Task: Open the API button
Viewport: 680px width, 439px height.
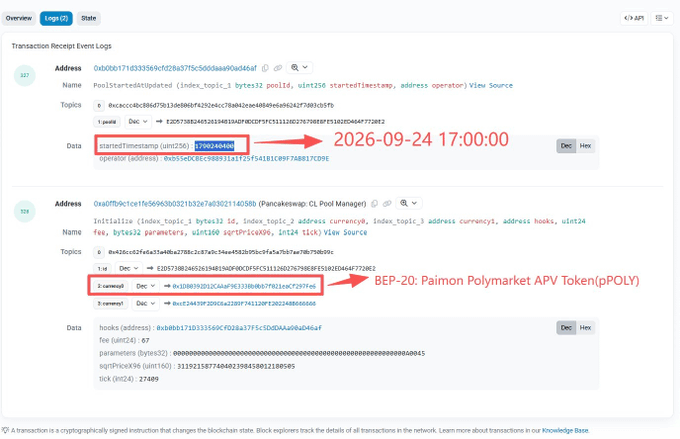Action: click(634, 18)
